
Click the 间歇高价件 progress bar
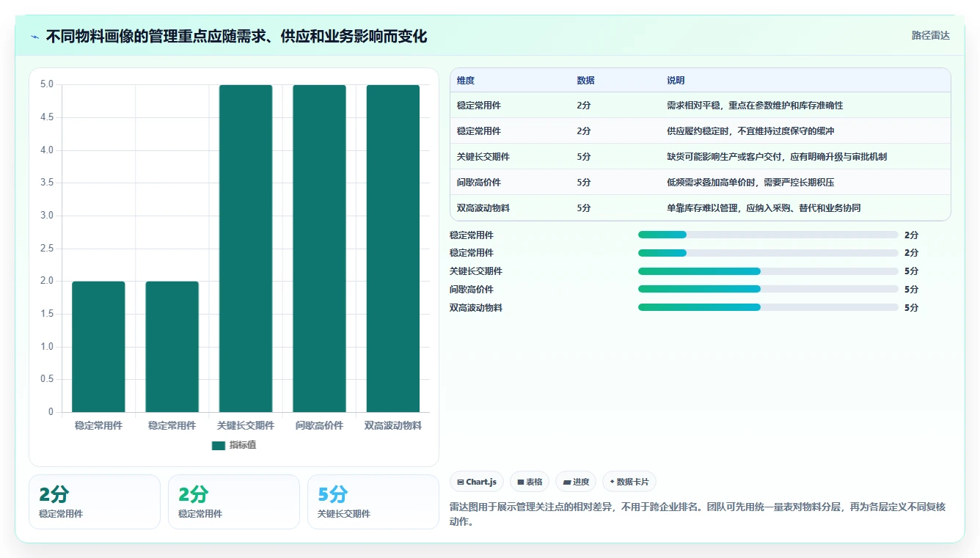pos(768,290)
